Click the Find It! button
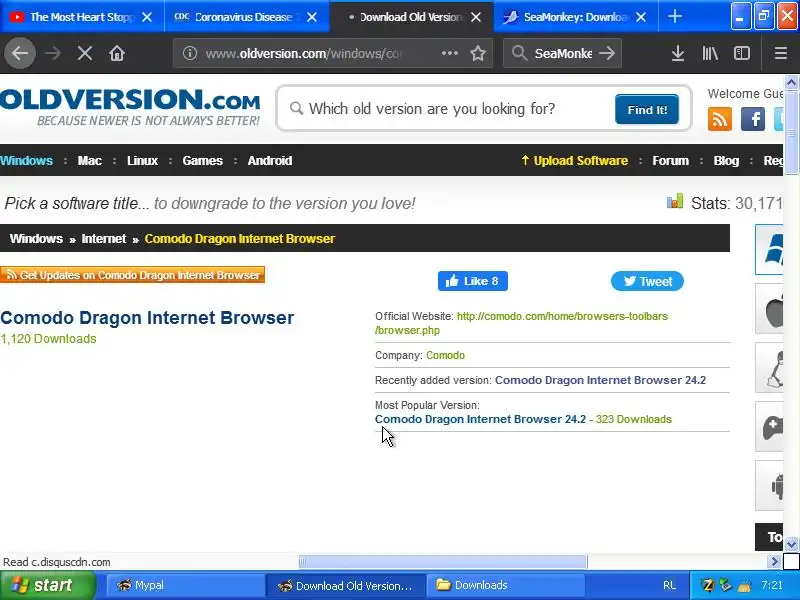The width and height of the screenshot is (800, 600). (647, 109)
